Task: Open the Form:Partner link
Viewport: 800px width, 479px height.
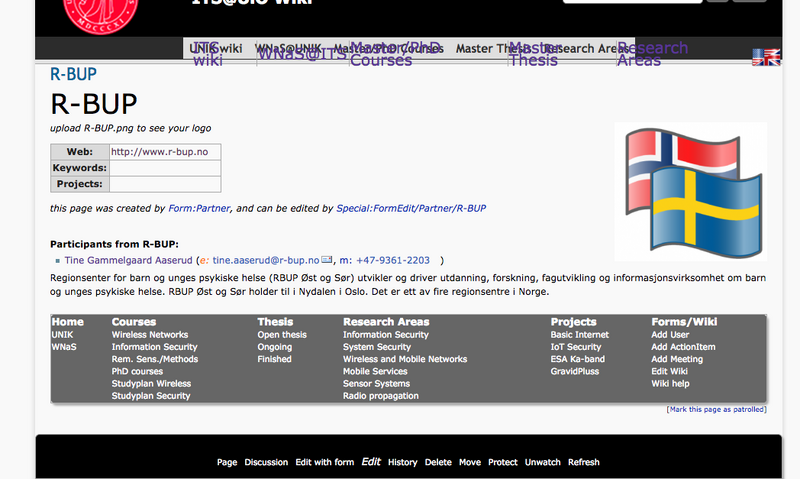Action: point(199,208)
